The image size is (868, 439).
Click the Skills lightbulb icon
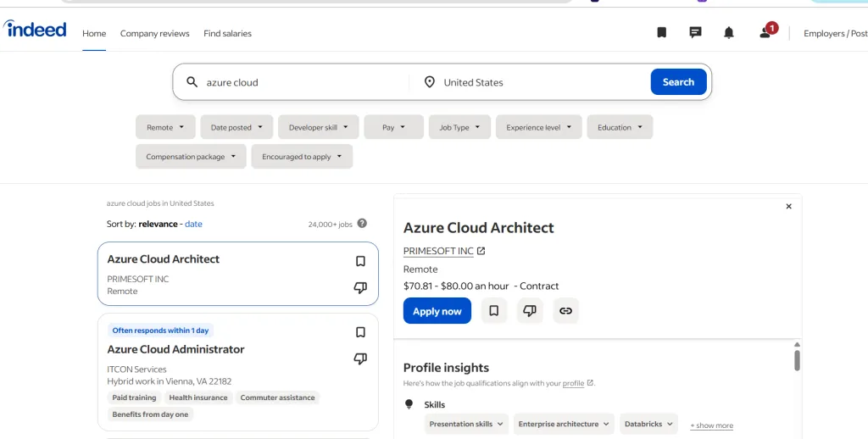point(409,404)
